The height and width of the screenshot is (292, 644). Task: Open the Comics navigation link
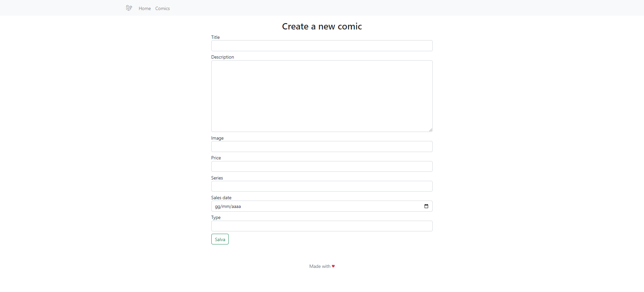[x=162, y=8]
